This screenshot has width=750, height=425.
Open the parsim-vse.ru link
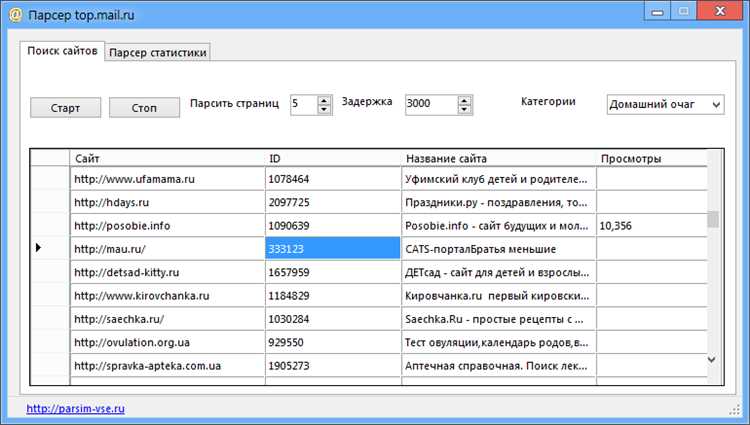point(76,409)
